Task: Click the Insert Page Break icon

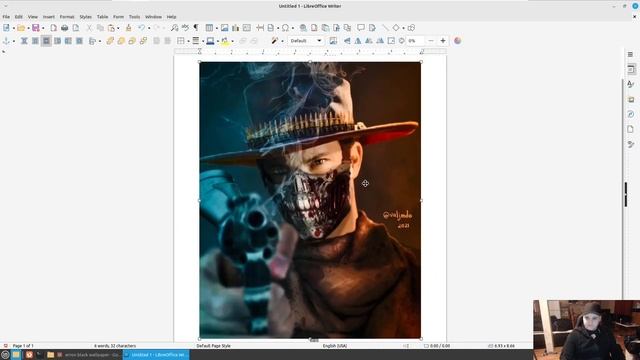Action: coord(260,28)
